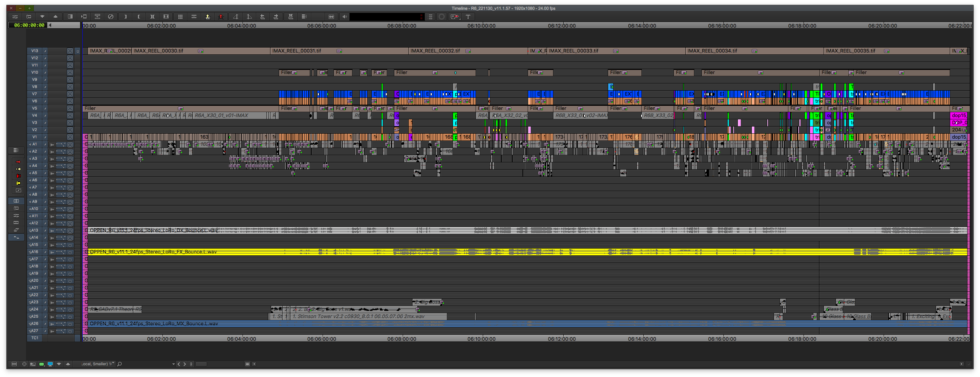The height and width of the screenshot is (377, 980).
Task: Click the circle-slash Remove Effect icon
Action: [111, 17]
